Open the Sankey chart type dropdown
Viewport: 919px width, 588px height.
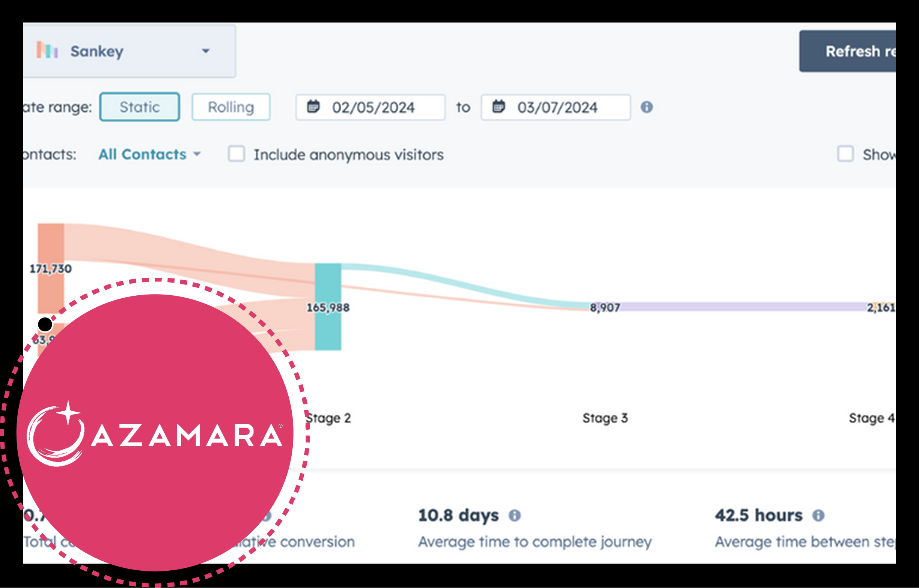click(129, 51)
